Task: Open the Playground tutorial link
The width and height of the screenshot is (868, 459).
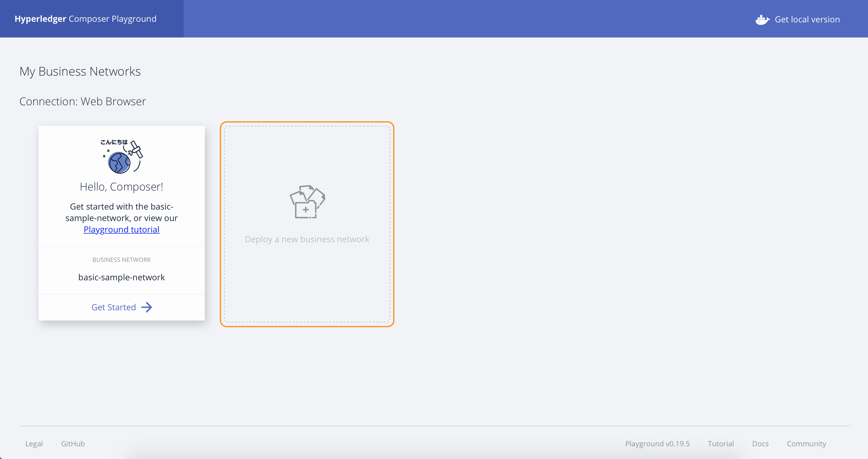Action: point(121,229)
